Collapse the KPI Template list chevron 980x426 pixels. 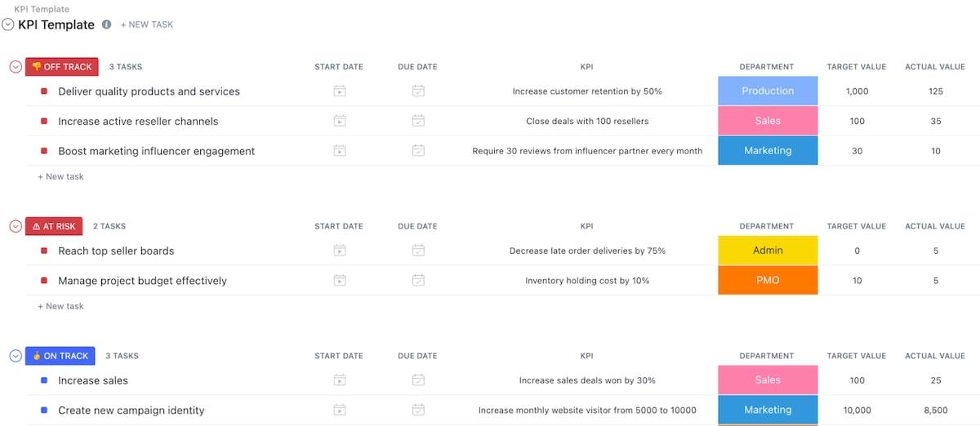tap(8, 24)
